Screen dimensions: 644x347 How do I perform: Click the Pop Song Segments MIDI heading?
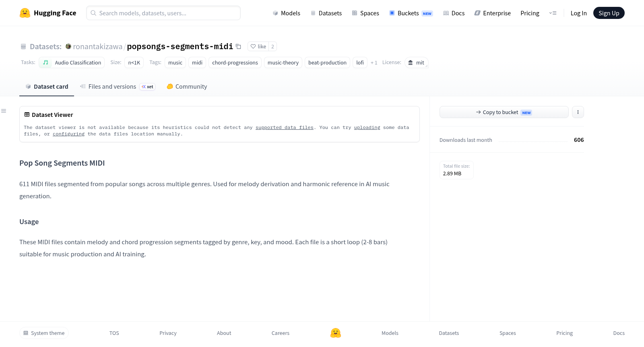62,163
